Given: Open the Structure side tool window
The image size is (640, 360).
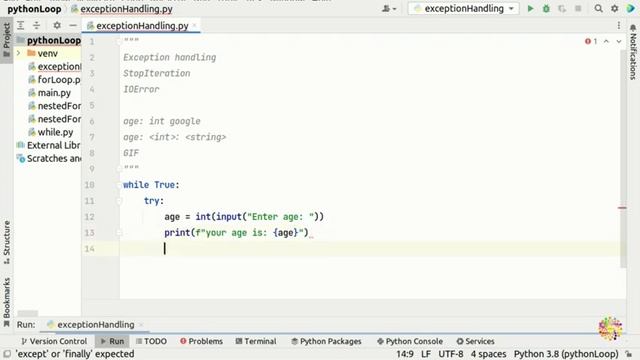Looking at the screenshot, I should click(x=7, y=242).
